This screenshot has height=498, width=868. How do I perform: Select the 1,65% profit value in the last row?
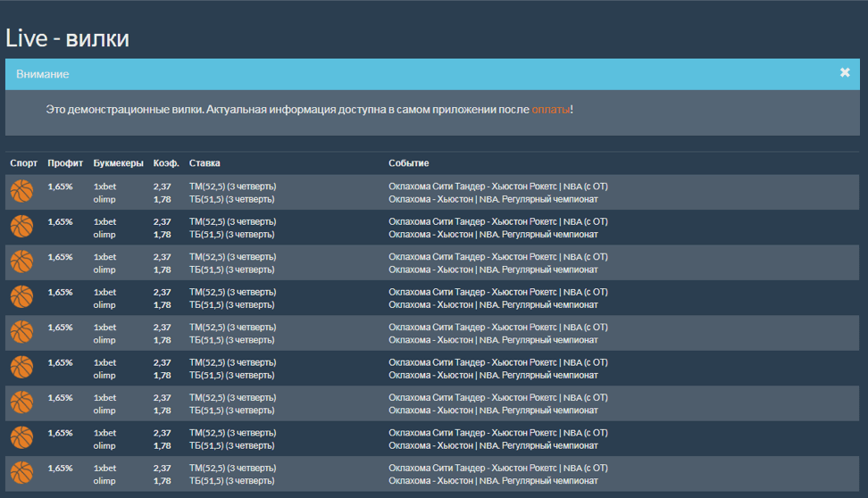tap(60, 469)
